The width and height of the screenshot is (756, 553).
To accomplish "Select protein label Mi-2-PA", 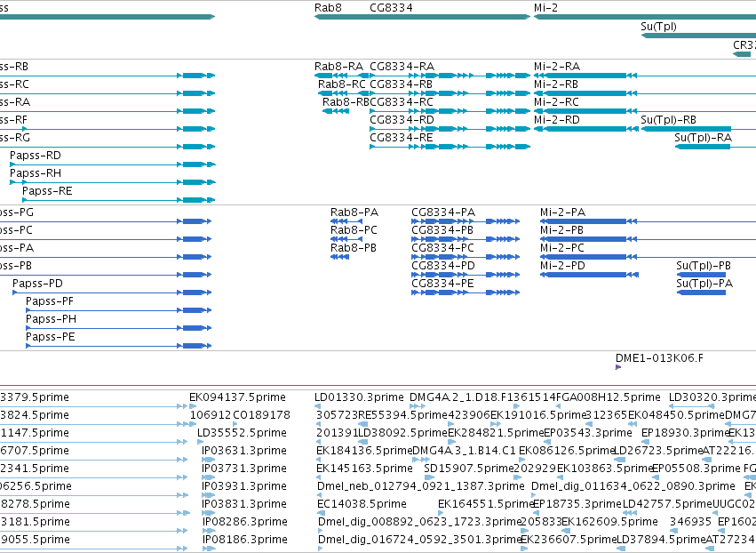I will (x=562, y=212).
